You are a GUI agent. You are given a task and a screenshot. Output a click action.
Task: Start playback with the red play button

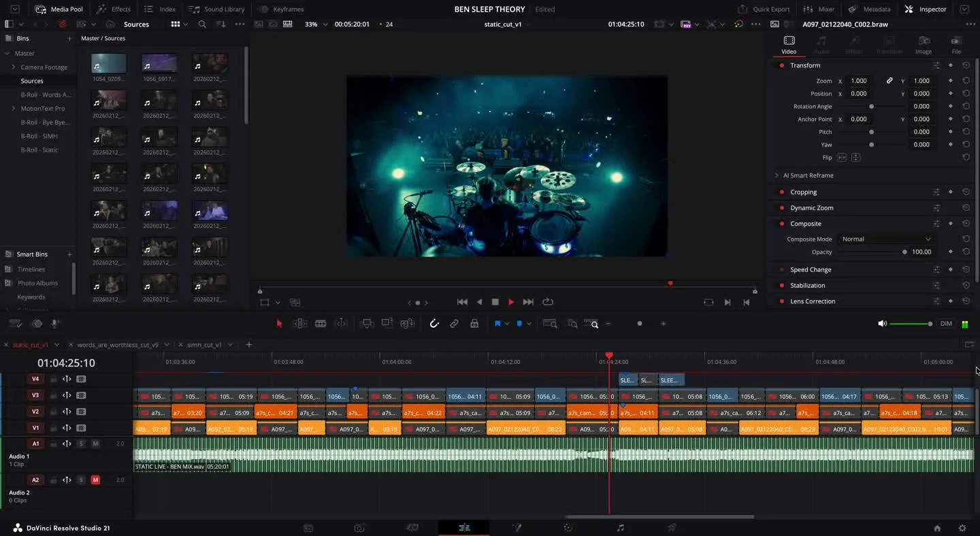(511, 302)
